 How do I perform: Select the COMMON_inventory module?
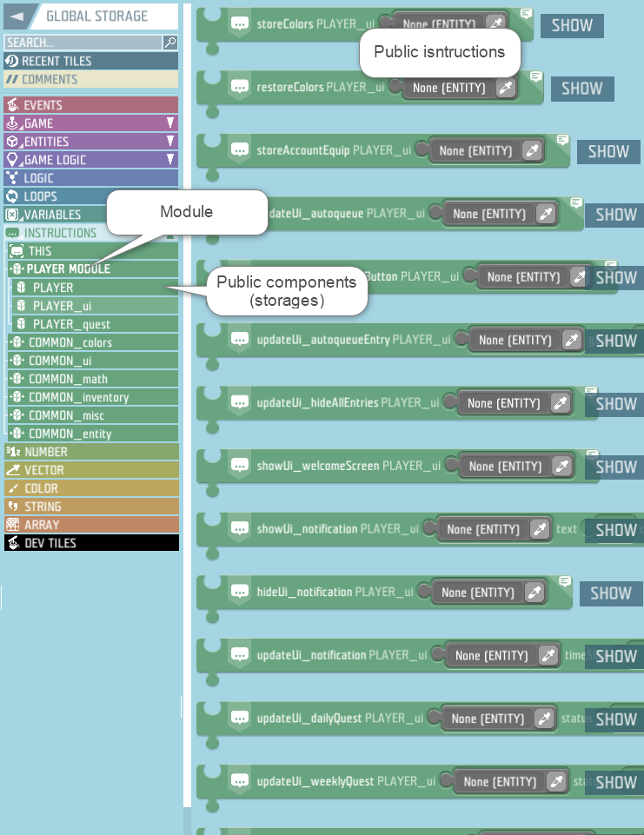click(x=93, y=397)
